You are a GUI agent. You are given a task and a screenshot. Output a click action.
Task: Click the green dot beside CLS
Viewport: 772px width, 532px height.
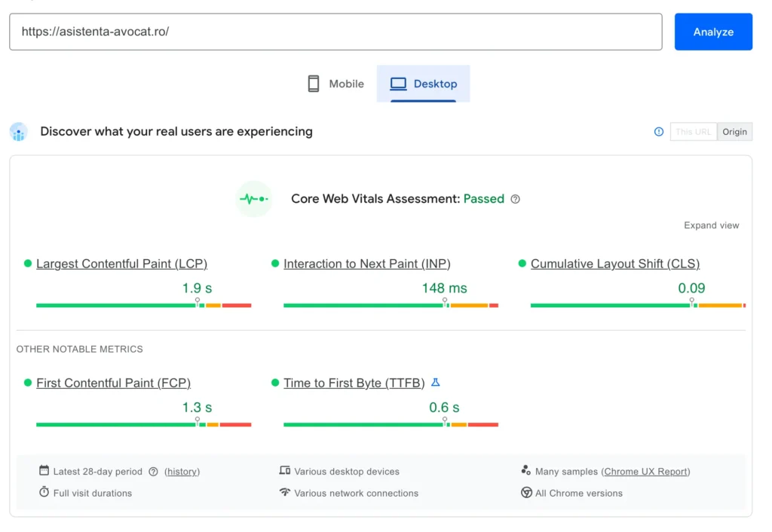click(x=522, y=263)
